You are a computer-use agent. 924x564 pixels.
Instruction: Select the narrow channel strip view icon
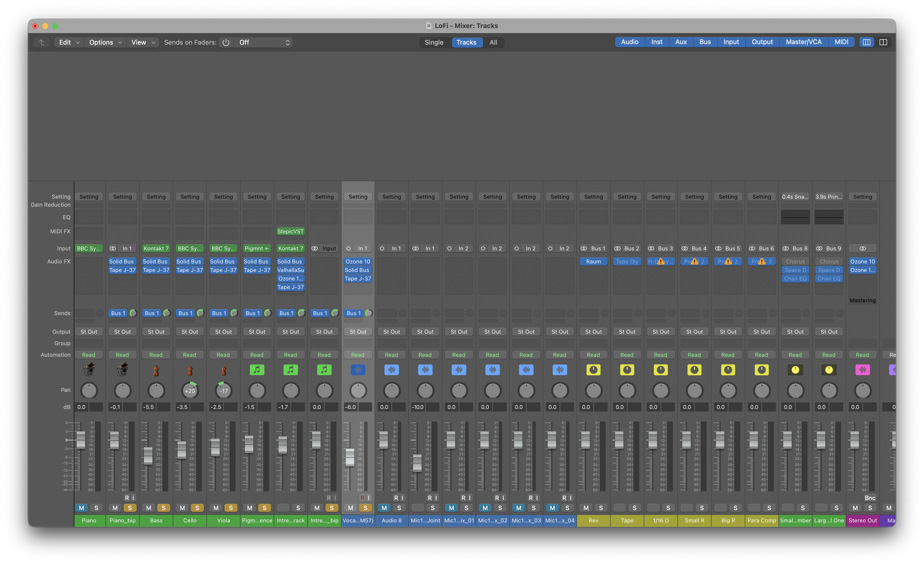click(x=867, y=42)
